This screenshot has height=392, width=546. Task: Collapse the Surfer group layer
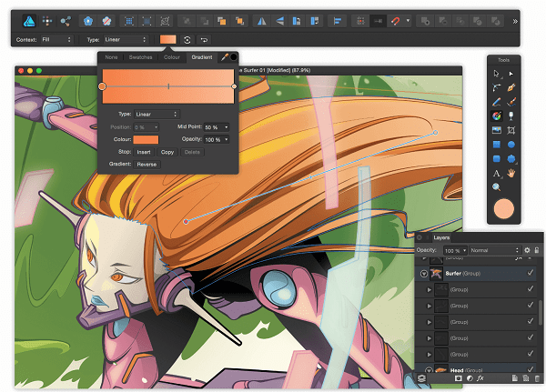click(424, 273)
